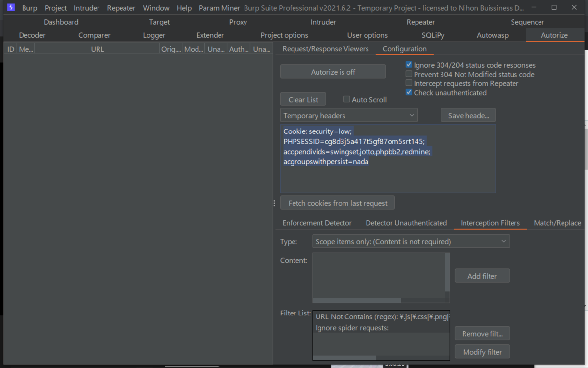588x368 pixels.
Task: Open the Project options tab
Action: (x=284, y=35)
